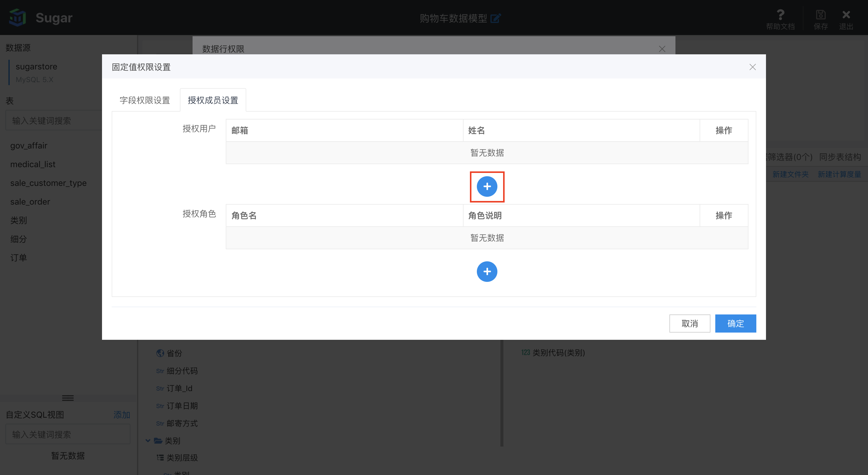Image resolution: width=868 pixels, height=475 pixels.
Task: Click the 保存 save icon
Action: tap(821, 19)
